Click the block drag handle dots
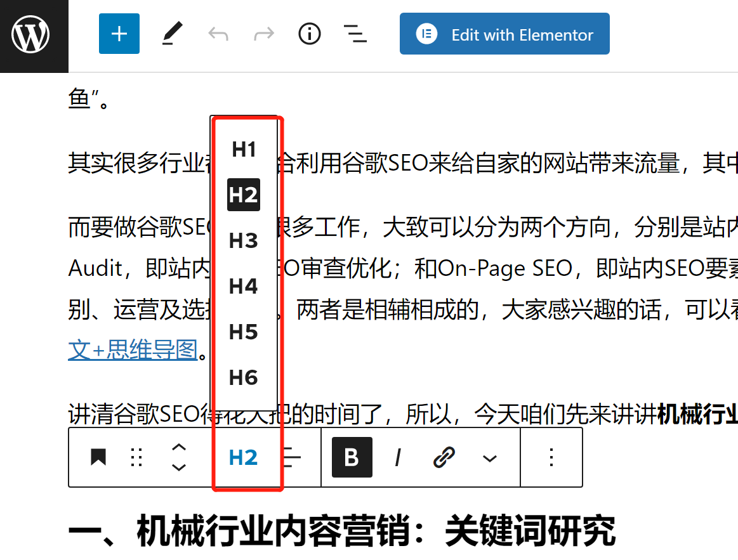This screenshot has height=560, width=738. click(x=136, y=457)
